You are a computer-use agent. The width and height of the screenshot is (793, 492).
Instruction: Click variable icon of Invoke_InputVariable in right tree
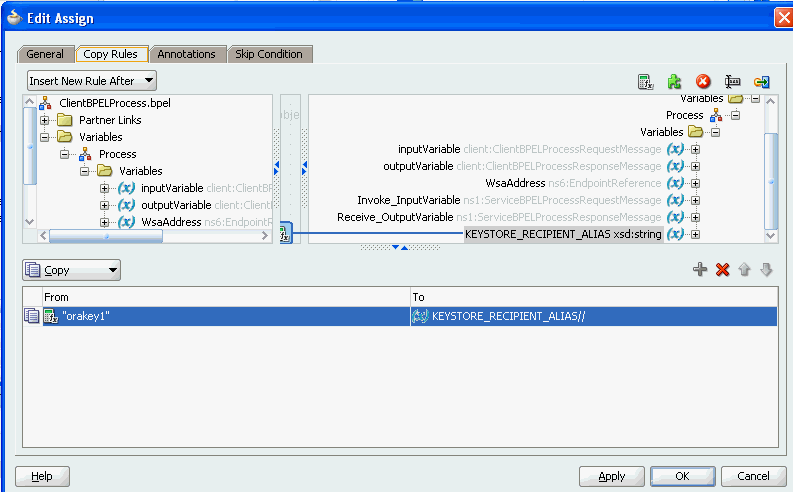pyautogui.click(x=675, y=200)
